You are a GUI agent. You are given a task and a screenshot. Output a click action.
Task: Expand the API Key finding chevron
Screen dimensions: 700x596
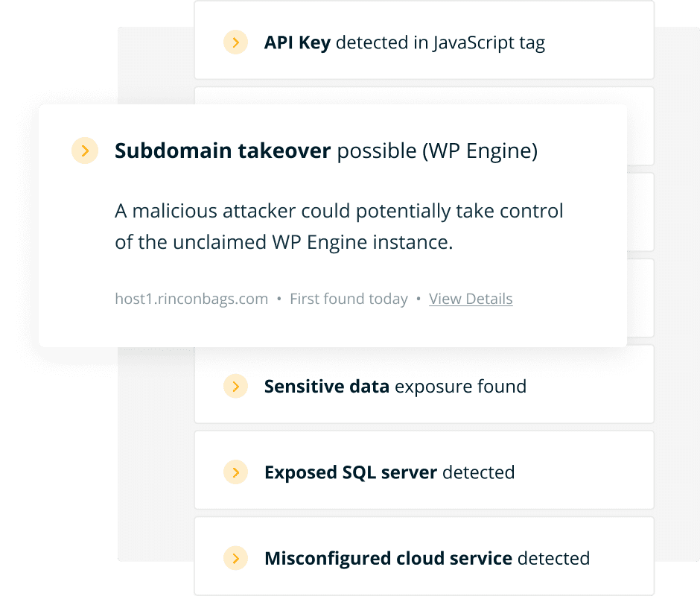click(235, 43)
